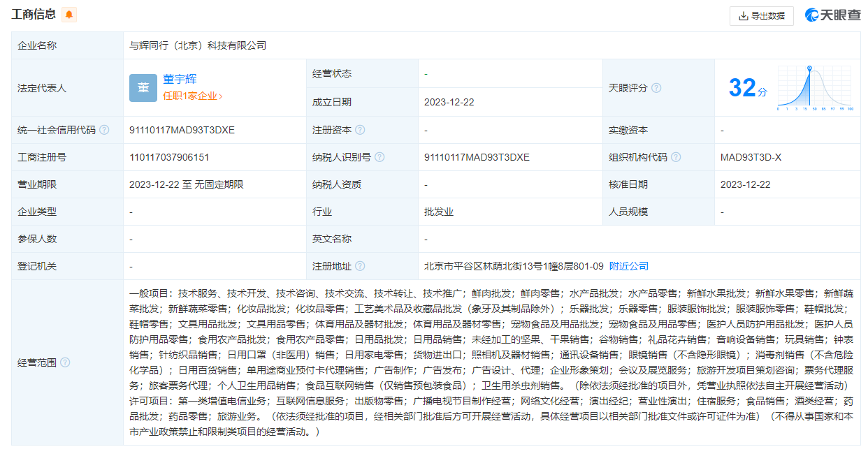Click help icon next to 组织机构代码
This screenshot has height=463, width=868.
coord(676,157)
